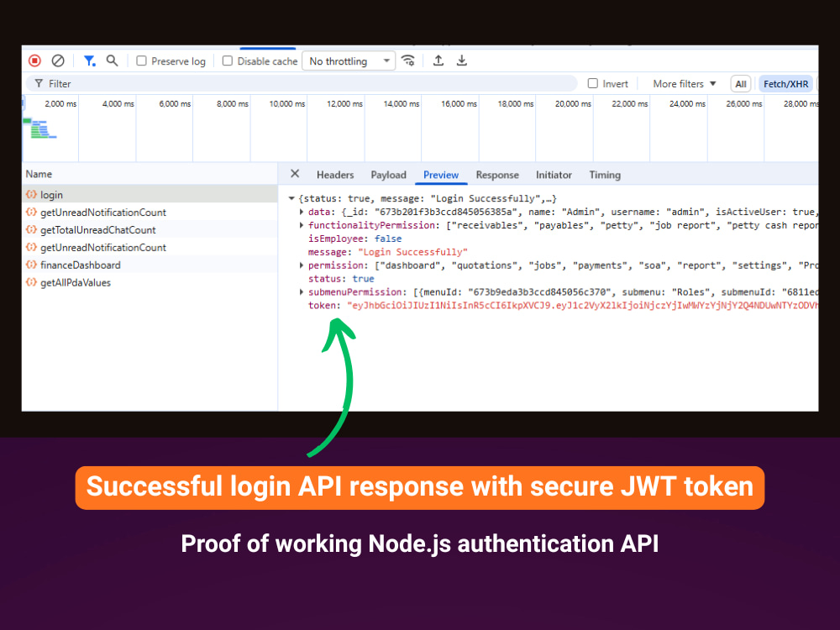Select getAllPdaValues request

pos(150,282)
